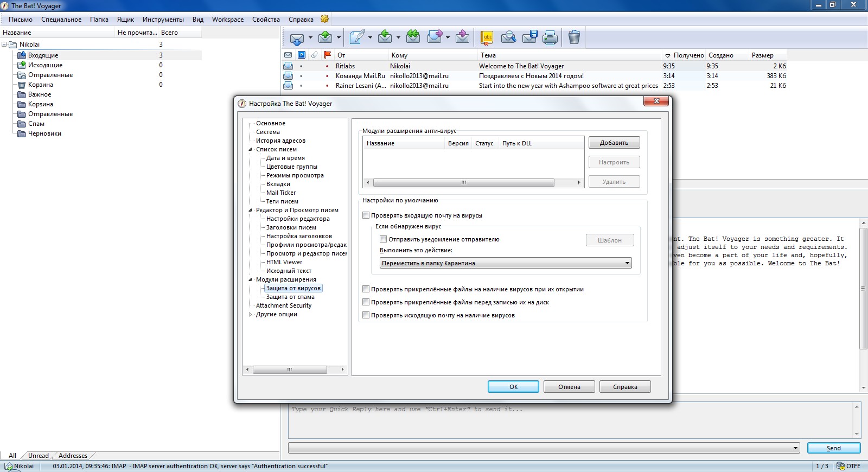Toggle Отправить уведомление отправителю checkbox

pos(384,239)
